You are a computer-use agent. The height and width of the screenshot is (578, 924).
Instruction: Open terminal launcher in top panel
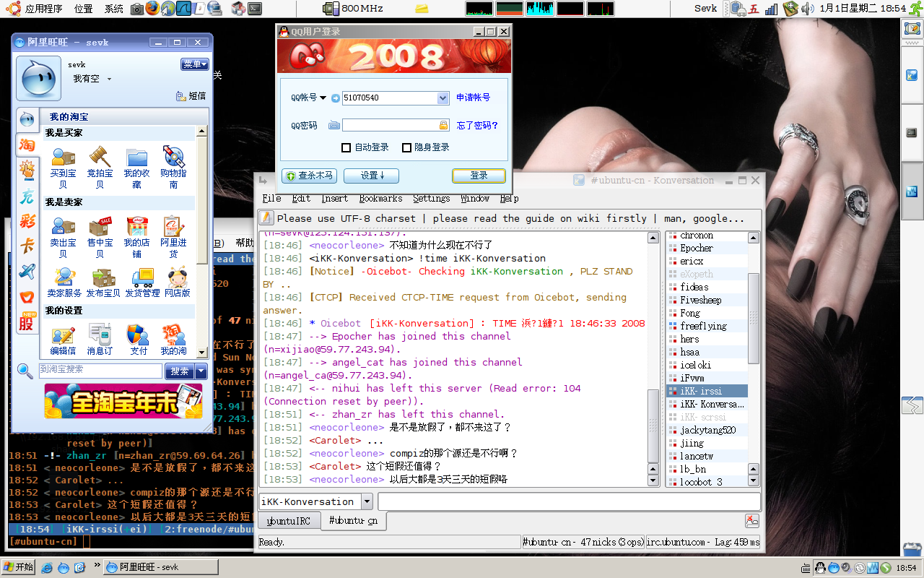(x=254, y=9)
